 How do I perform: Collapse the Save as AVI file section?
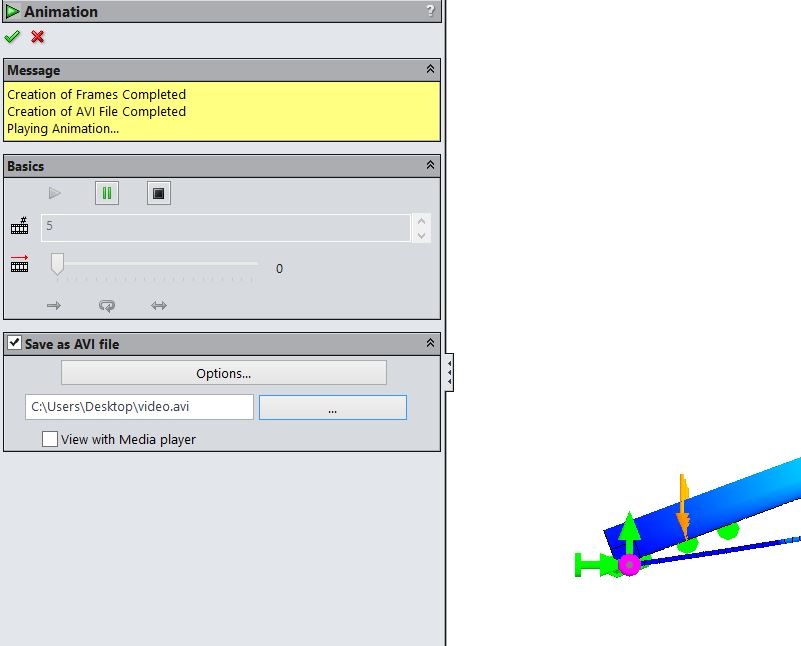430,343
